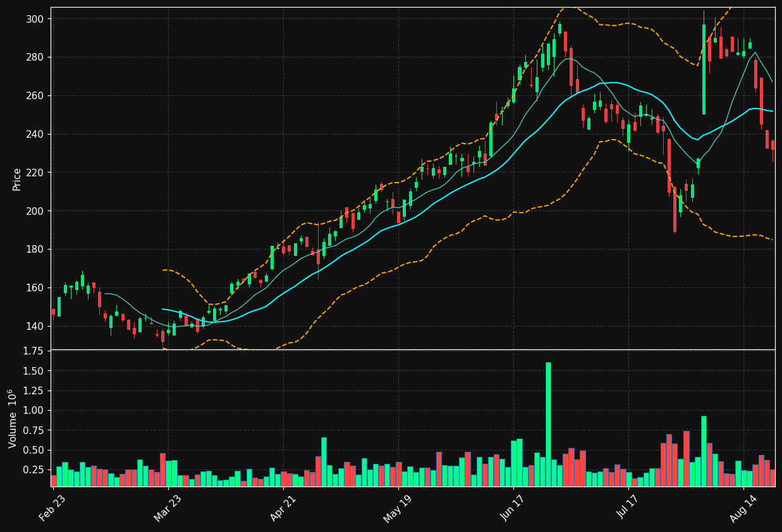Click the 260 price tick label
The height and width of the screenshot is (532, 782).
[x=35, y=96]
